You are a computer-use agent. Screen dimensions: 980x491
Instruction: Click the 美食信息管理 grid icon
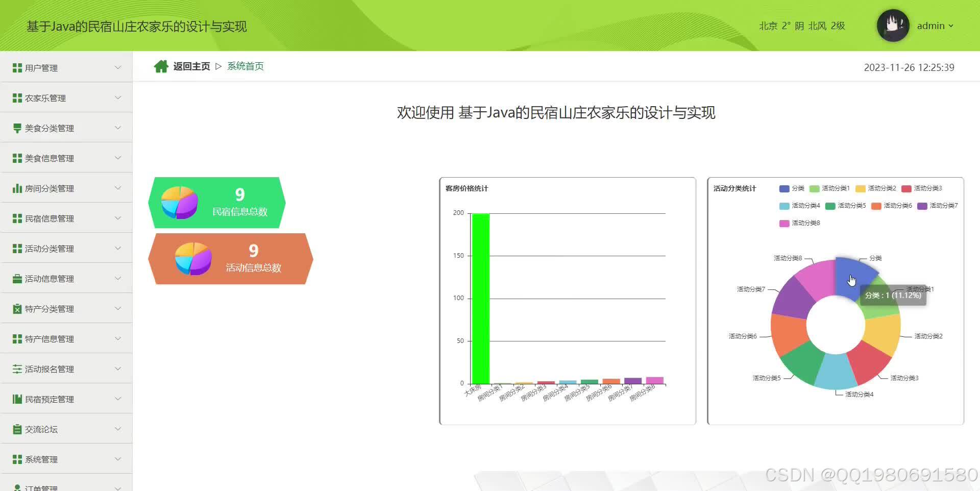17,158
